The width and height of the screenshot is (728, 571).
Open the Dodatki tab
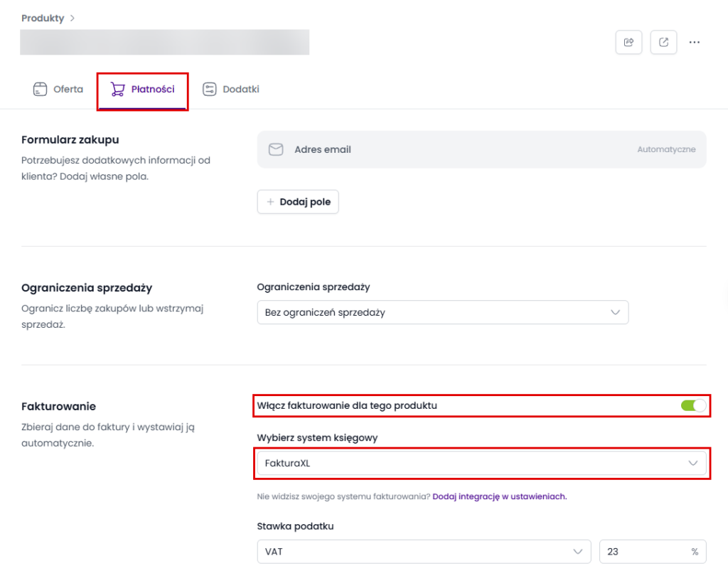tap(231, 89)
